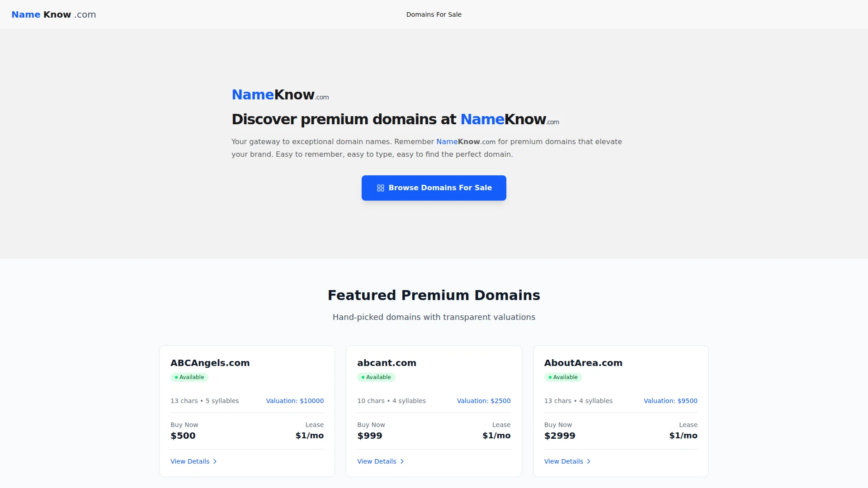Click the NameKnow.com logo in the header
This screenshot has height=488, width=868.
[53, 14]
